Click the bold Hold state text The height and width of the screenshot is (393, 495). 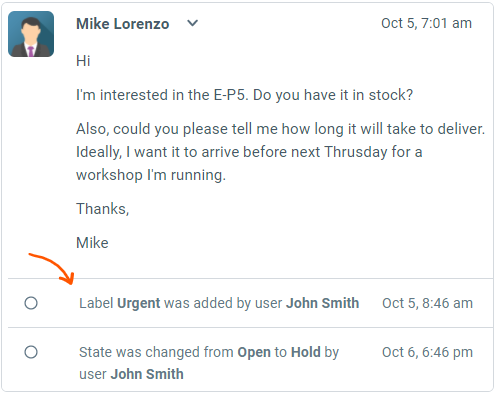coord(306,352)
